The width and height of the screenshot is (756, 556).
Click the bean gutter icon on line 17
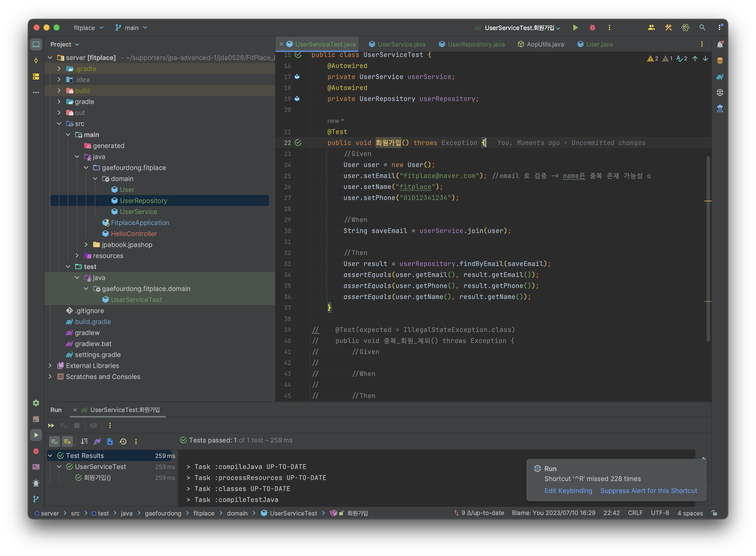coord(297,77)
